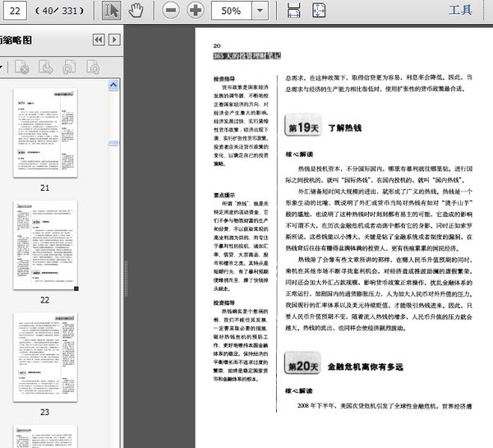Click the page number input field

coord(16,11)
